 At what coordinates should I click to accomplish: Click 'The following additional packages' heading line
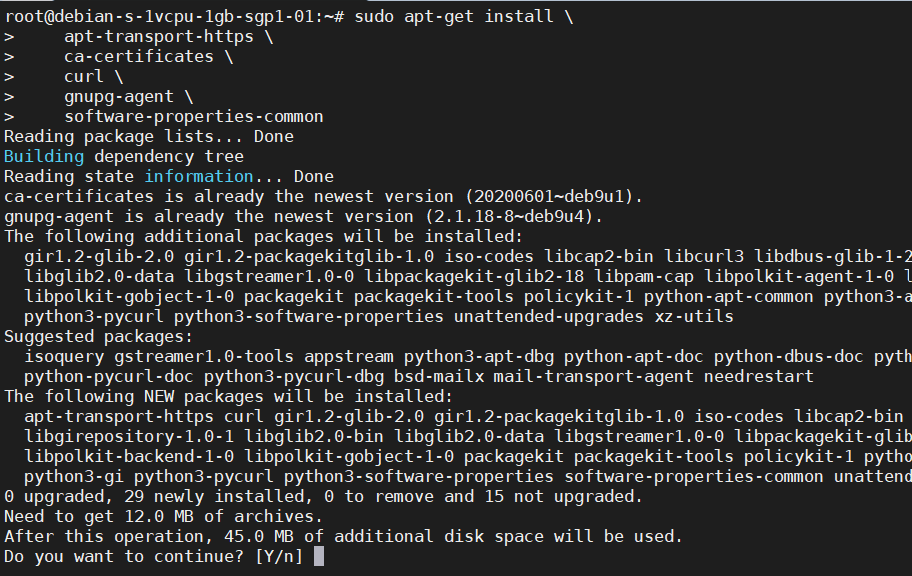click(x=264, y=236)
